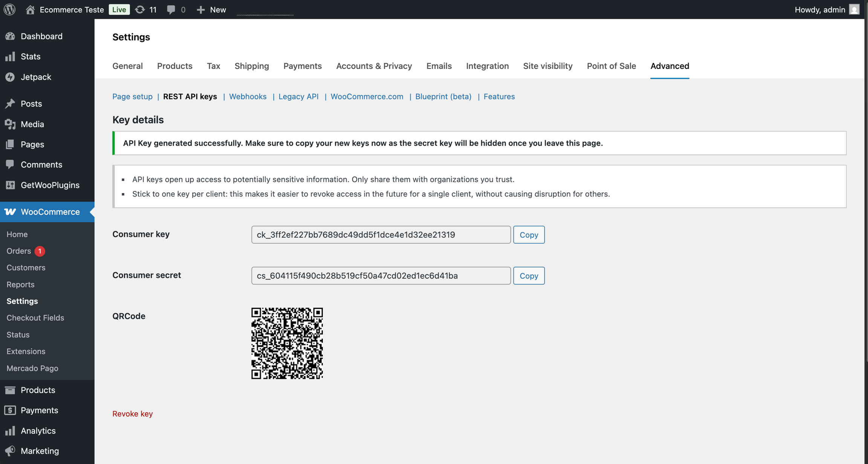This screenshot has height=464, width=868.
Task: Click the GetWooPlugins icon
Action: (x=10, y=185)
